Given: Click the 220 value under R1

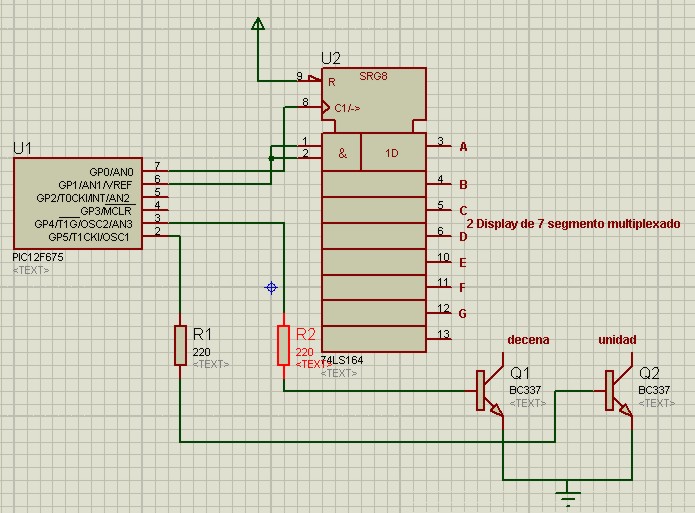Looking at the screenshot, I should coord(201,352).
